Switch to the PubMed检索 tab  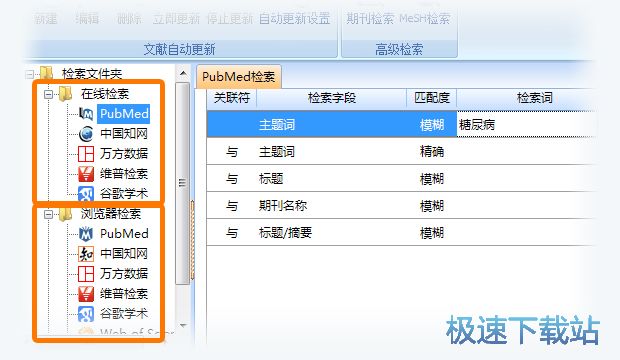click(x=238, y=76)
